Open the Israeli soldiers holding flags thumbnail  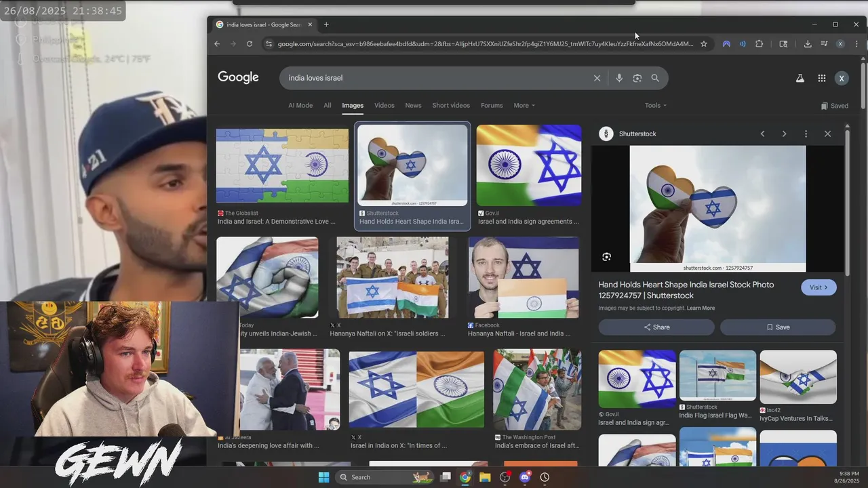point(392,277)
